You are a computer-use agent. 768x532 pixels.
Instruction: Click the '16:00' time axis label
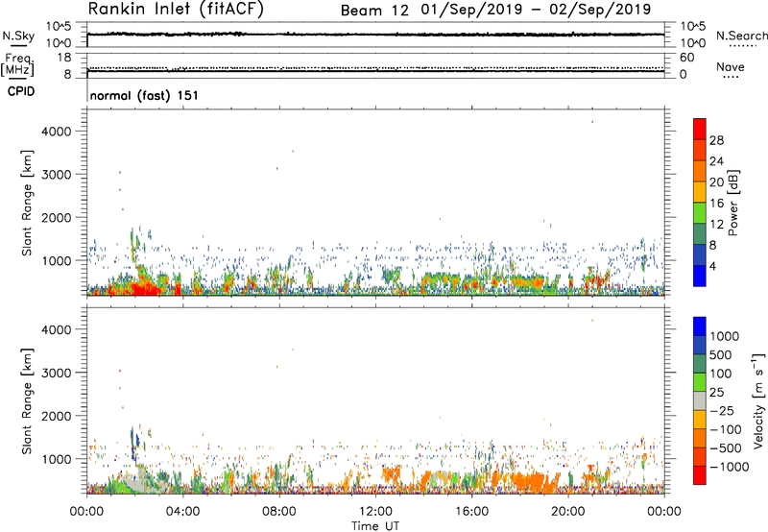pos(471,512)
